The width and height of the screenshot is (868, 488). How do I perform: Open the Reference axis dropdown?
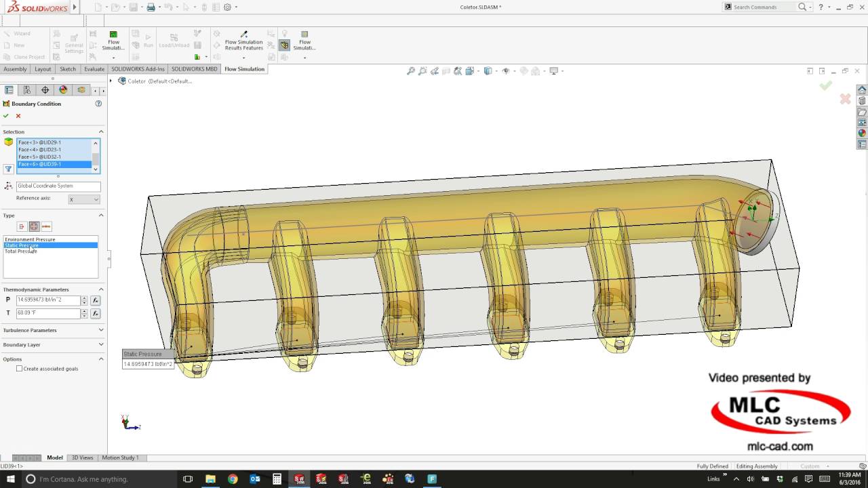tap(84, 199)
